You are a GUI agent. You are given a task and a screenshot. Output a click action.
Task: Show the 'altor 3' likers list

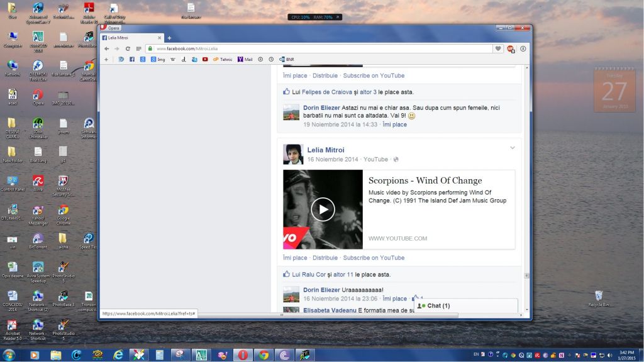[368, 92]
